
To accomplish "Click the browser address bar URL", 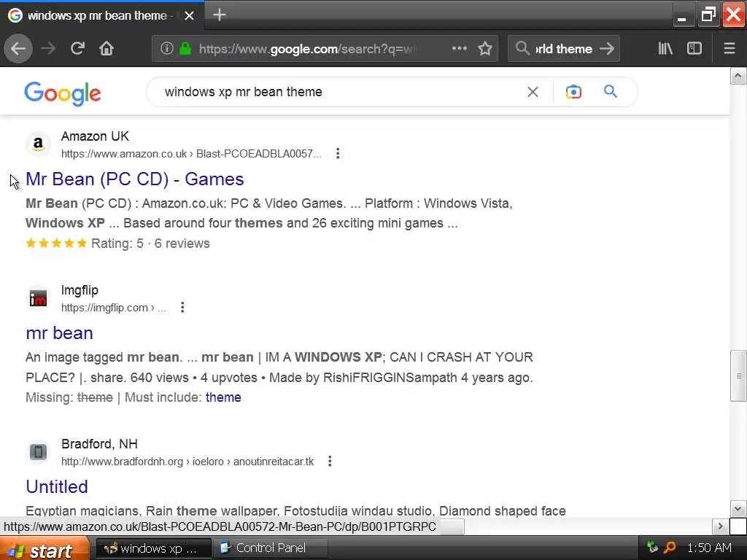I will pyautogui.click(x=307, y=49).
